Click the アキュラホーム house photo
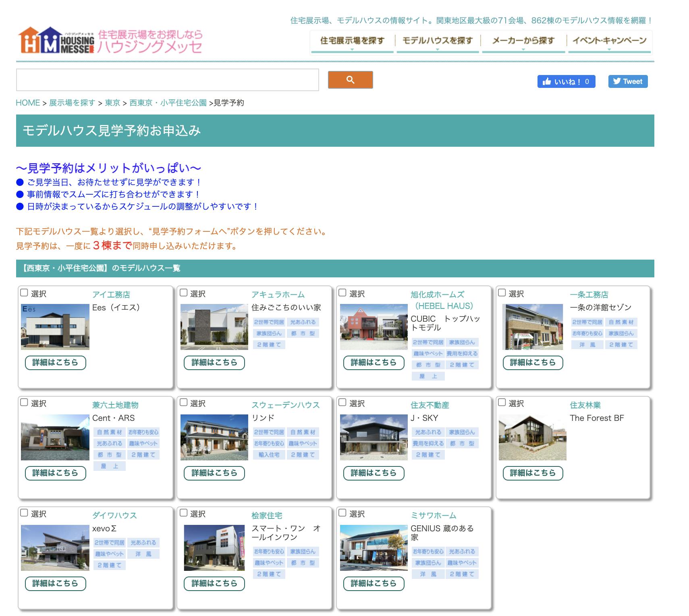This screenshot has width=689, height=616. (x=214, y=327)
